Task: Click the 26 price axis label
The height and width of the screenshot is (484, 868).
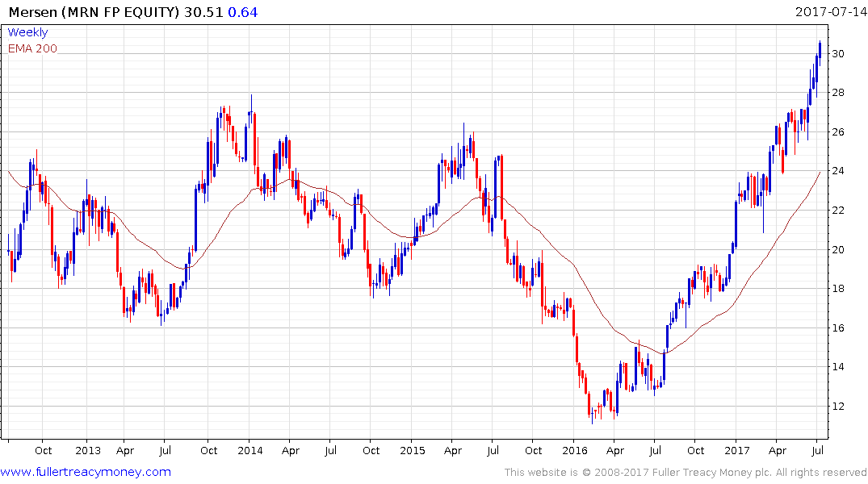Action: (838, 131)
